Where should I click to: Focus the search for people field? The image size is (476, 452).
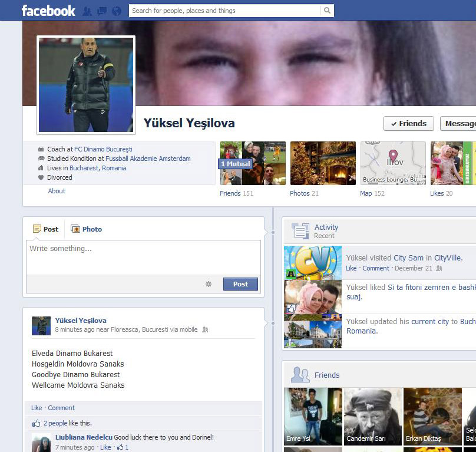pyautogui.click(x=225, y=11)
